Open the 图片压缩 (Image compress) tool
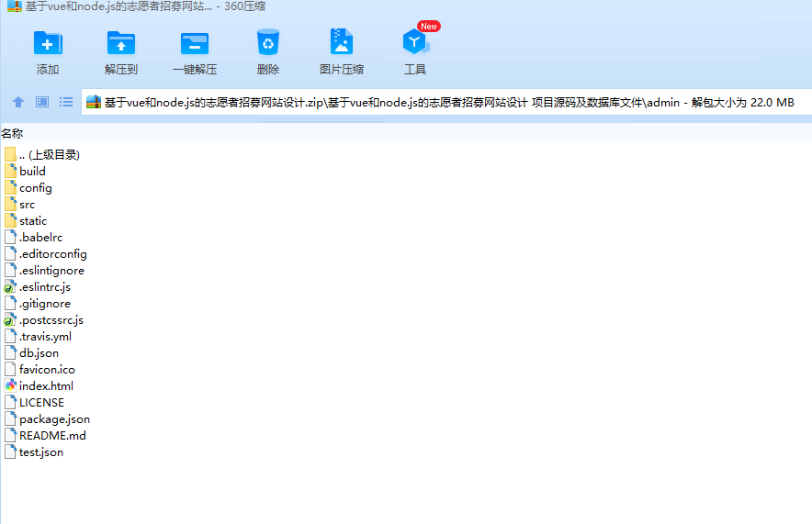Image resolution: width=812 pixels, height=524 pixels. coord(342,42)
